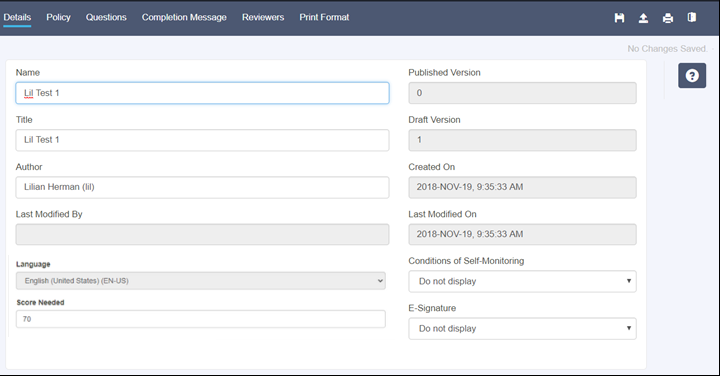This screenshot has height=376, width=720.
Task: Focus the Author field Lilian Herman
Action: 202,187
